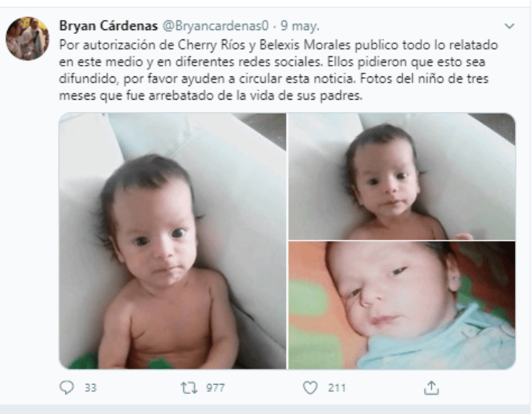Click the retweet arrows icon
532x414 pixels.
tap(189, 388)
